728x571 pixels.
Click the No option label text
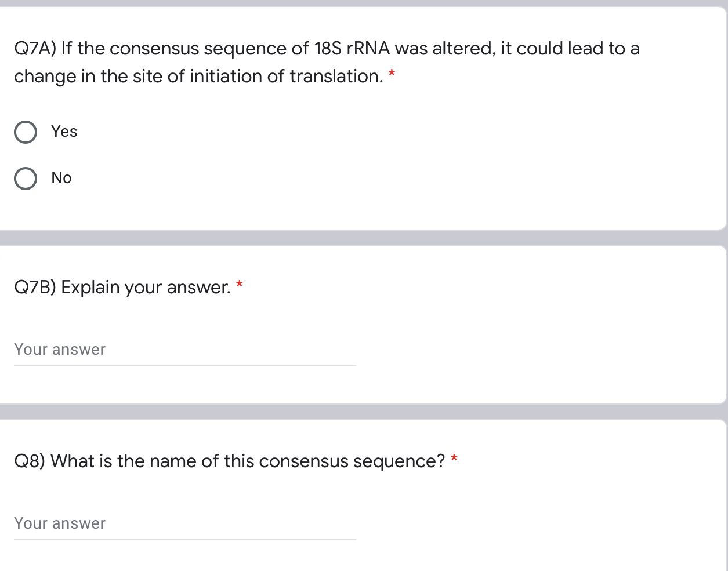coord(61,178)
